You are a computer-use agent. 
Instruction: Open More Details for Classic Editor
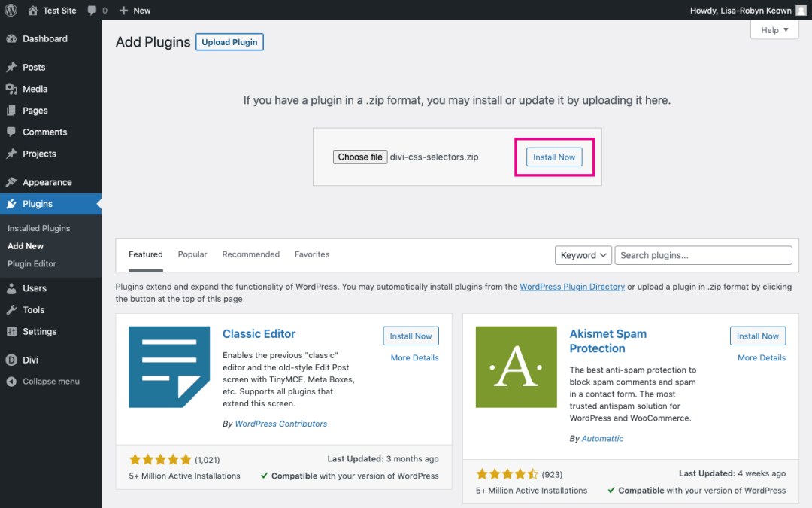tap(414, 357)
